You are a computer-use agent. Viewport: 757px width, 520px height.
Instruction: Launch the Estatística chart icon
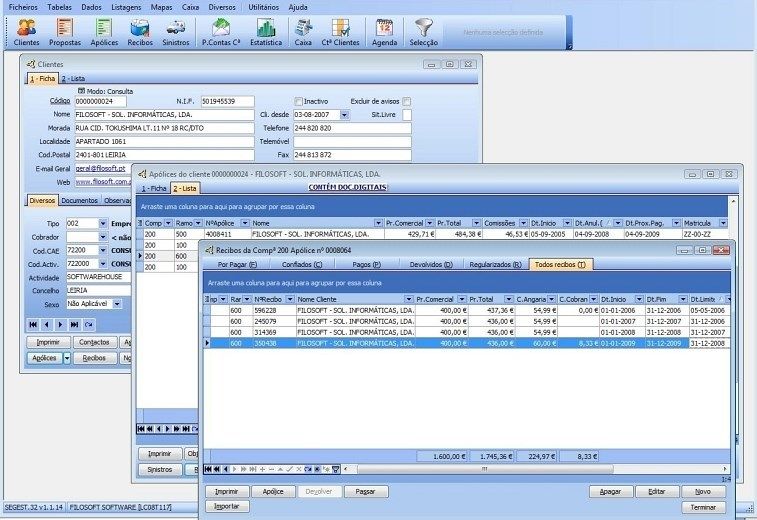(265, 32)
